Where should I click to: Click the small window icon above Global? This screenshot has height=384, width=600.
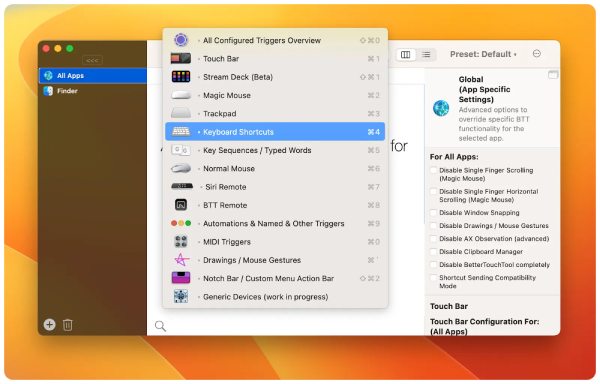pos(553,75)
